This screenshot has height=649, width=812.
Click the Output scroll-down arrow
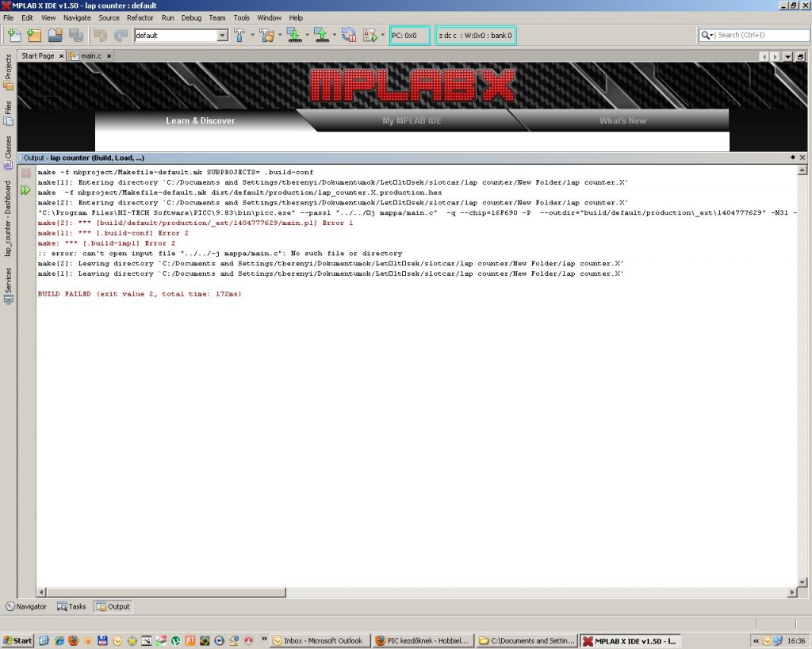802,582
